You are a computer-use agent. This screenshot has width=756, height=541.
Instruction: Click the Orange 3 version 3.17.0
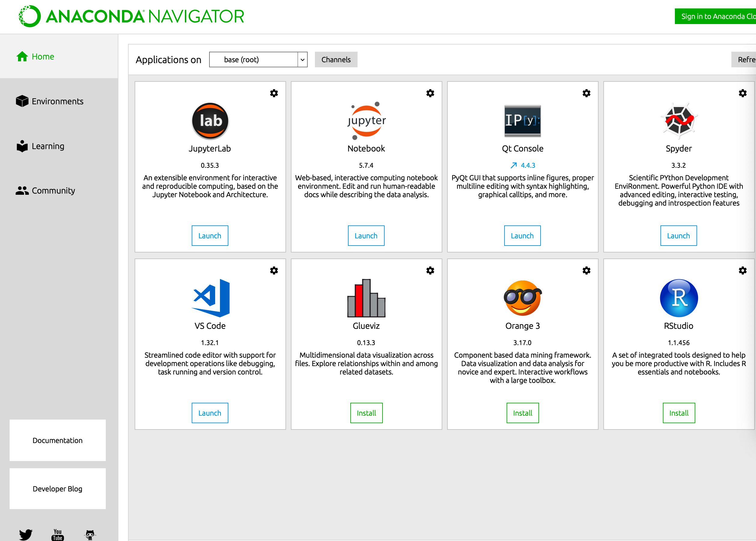[522, 343]
